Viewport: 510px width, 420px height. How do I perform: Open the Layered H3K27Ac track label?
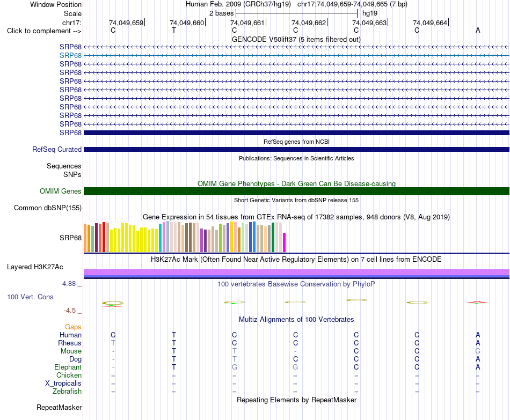[35, 267]
